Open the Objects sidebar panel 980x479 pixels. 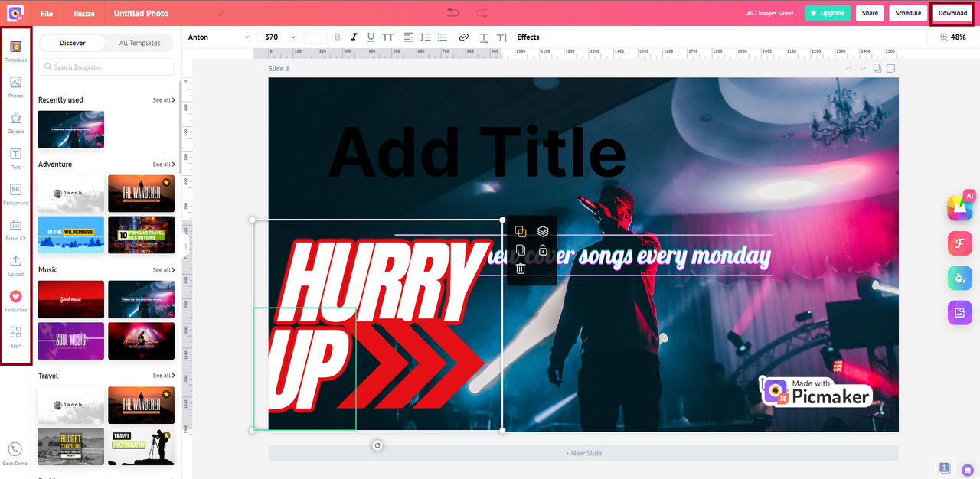[x=15, y=122]
